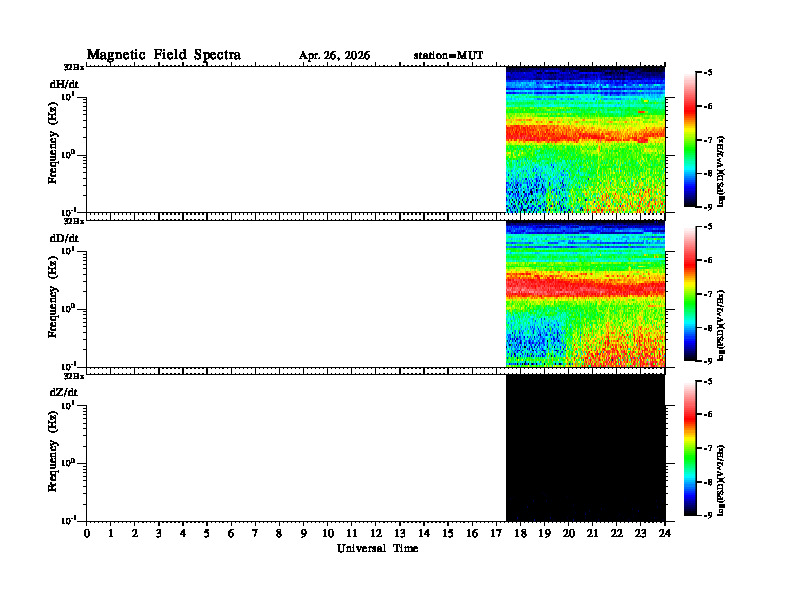This screenshot has width=792, height=612.
Task: Click the red 2 Hz band in dH/dt spectrogram
Action: click(585, 133)
